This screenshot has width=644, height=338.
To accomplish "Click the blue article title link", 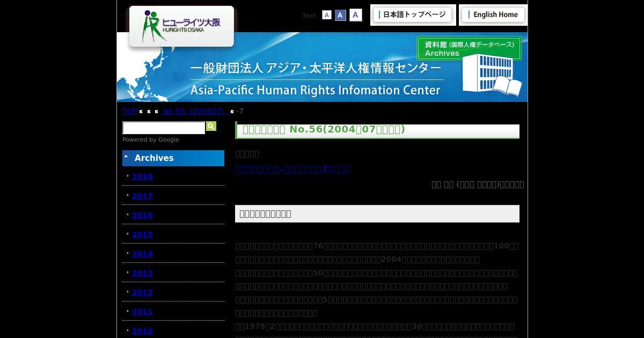I will tap(292, 170).
